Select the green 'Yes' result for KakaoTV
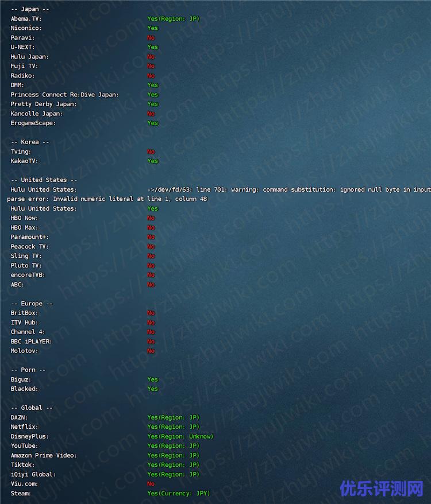 coord(152,161)
